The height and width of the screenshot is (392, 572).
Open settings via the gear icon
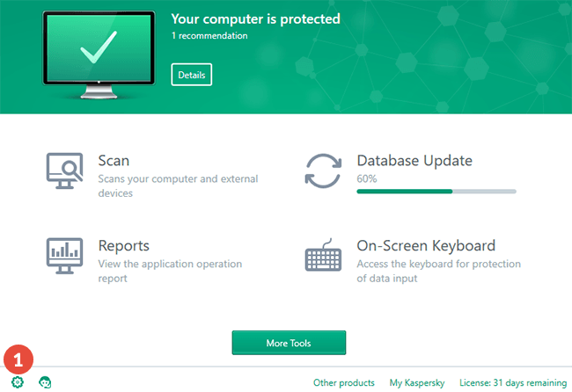(18, 382)
